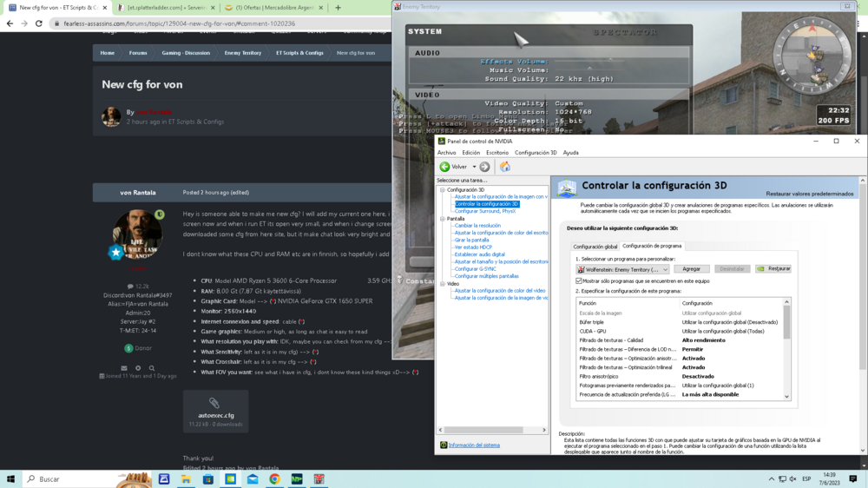Screen dimensions: 868x488
Task: Open the Archivo menu
Action: [447, 153]
